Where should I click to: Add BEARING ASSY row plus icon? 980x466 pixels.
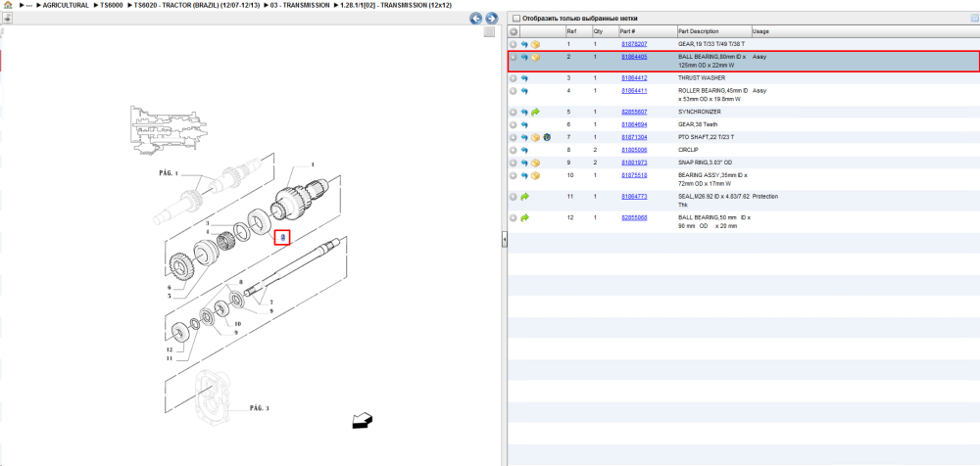click(514, 175)
